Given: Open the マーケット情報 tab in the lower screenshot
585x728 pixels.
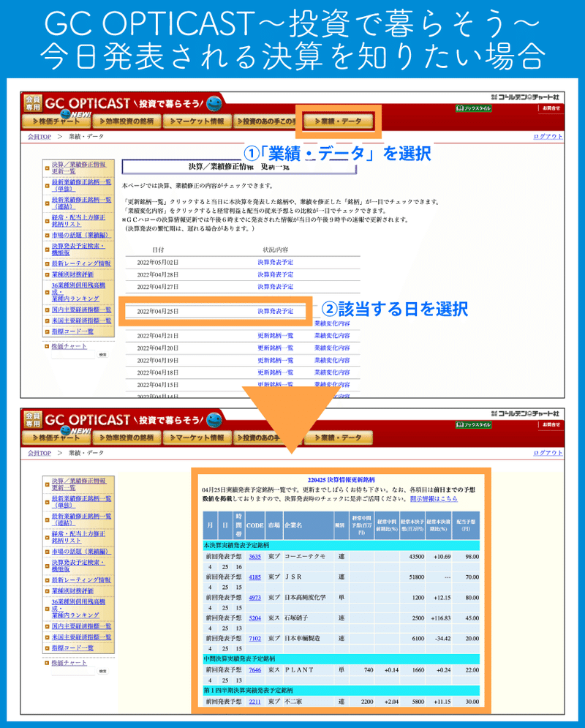Looking at the screenshot, I should pyautogui.click(x=197, y=438).
